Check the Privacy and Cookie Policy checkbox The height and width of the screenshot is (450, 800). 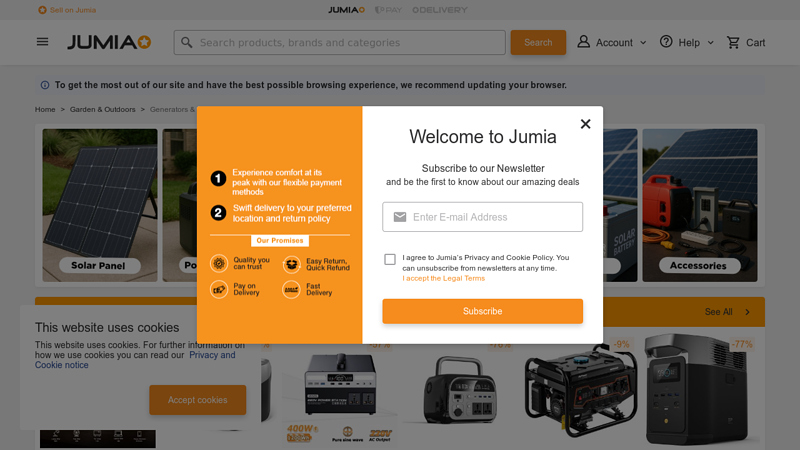(x=390, y=259)
